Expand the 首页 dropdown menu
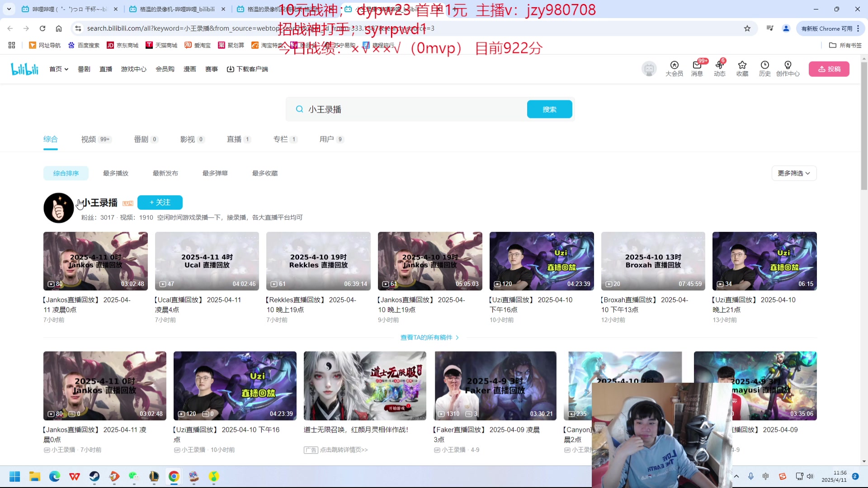 coord(59,69)
